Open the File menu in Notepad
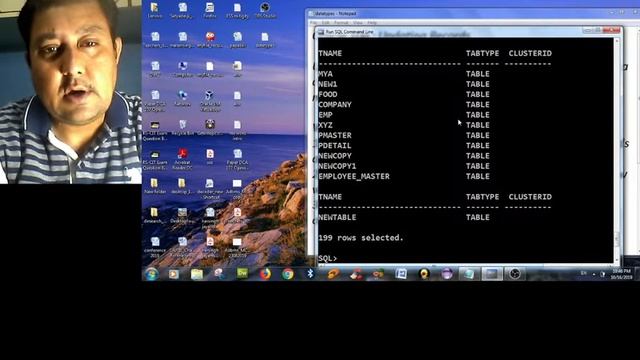Image resolution: width=640 pixels, height=360 pixels. 313,23
